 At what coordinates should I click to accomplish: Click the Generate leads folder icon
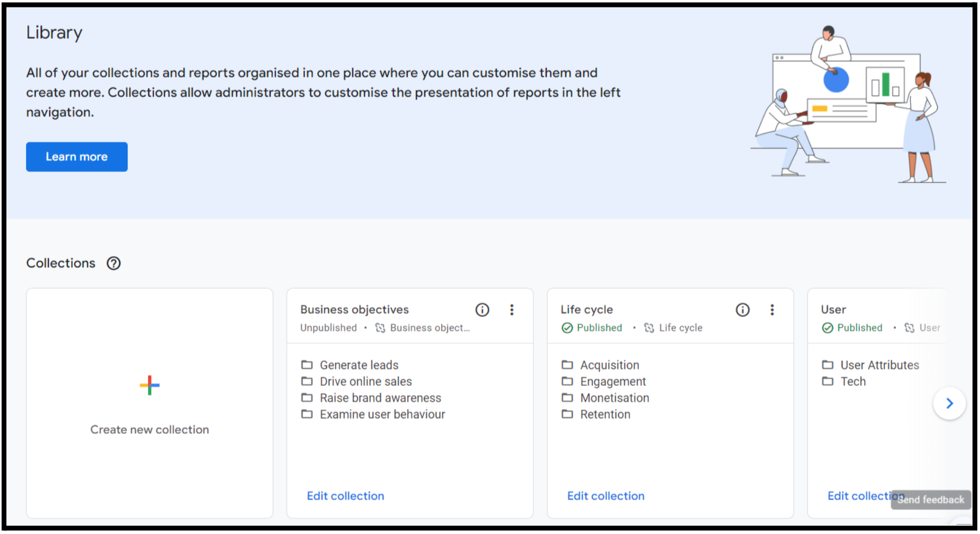pos(307,365)
